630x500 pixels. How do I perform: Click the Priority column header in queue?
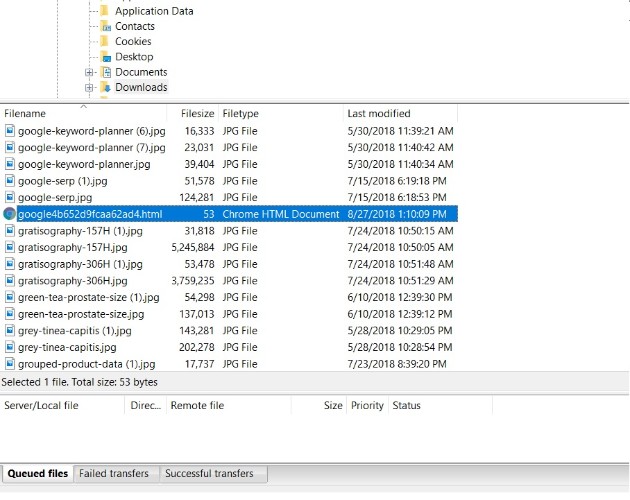367,406
